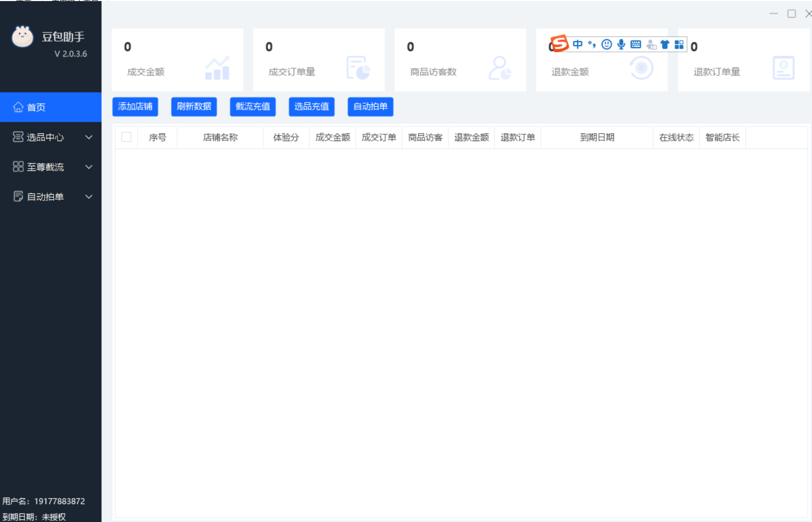Click the V 2.0.3.6 version text
The height and width of the screenshot is (522, 812).
click(x=71, y=54)
